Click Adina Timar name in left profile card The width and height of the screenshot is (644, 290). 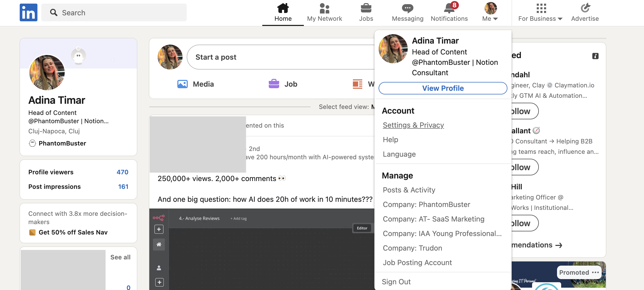coord(57,100)
